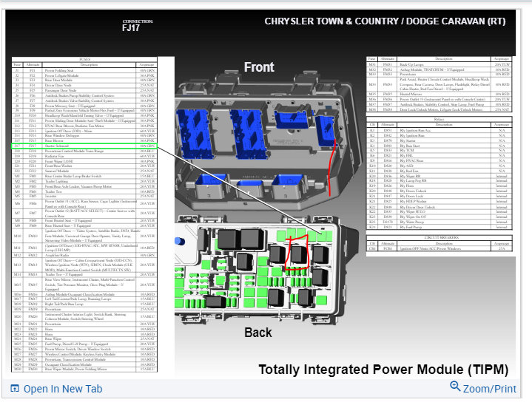The width and height of the screenshot is (532, 408).
Task: Click the Rear Blower fuse row
Action: pos(84,140)
